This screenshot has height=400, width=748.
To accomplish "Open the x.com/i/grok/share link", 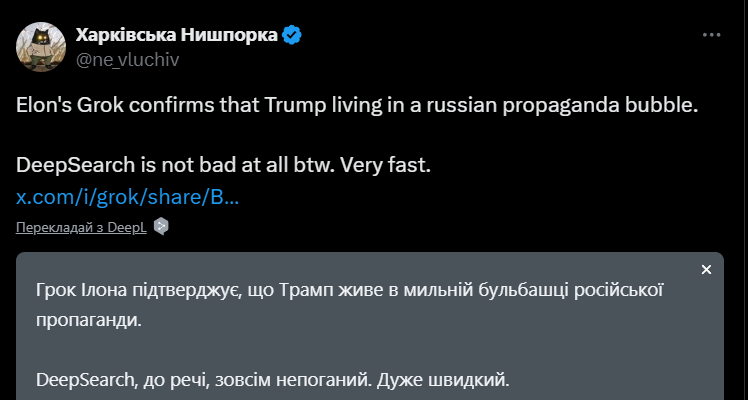I will pos(127,194).
